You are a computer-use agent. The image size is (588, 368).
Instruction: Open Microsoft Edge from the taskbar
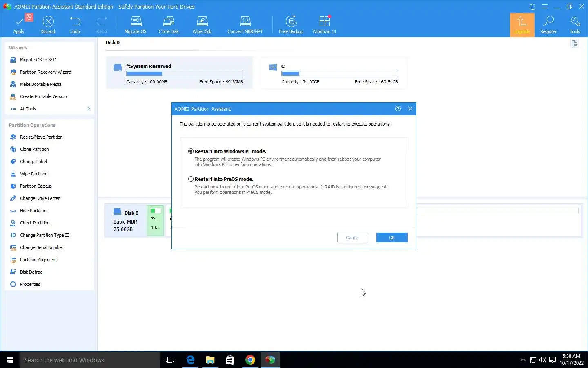(x=190, y=360)
